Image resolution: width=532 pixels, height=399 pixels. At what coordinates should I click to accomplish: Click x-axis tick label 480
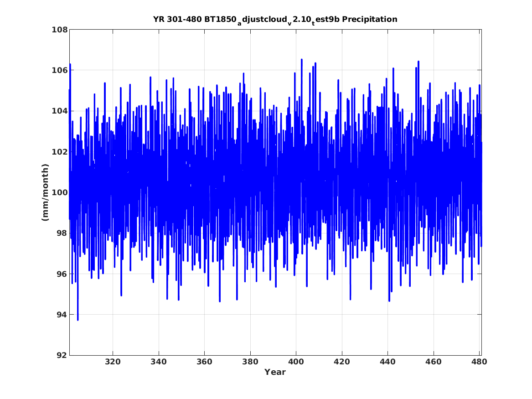pyautogui.click(x=479, y=362)
